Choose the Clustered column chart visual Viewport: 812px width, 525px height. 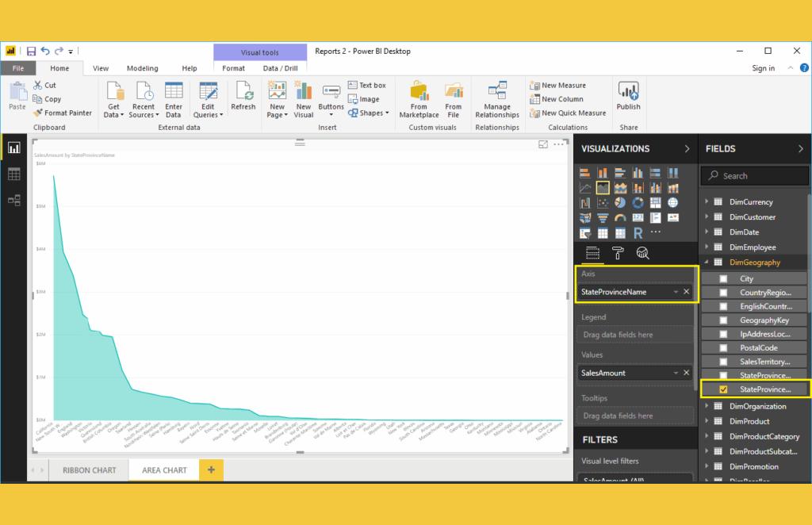(x=638, y=173)
